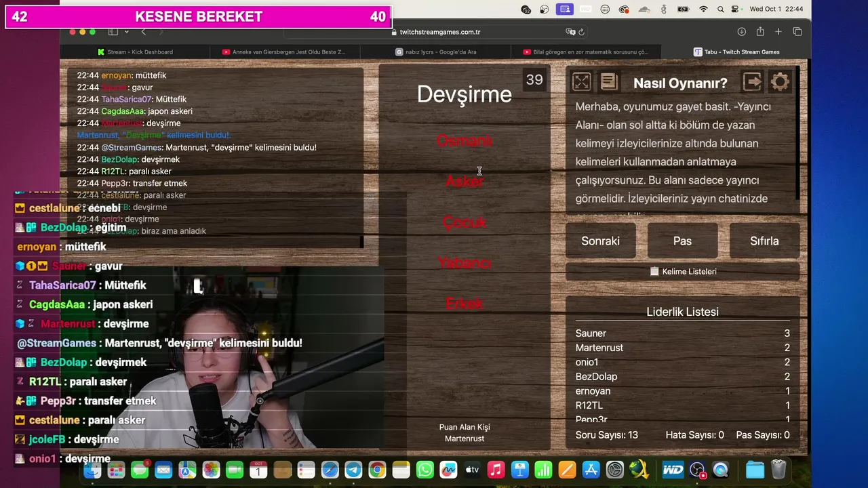The width and height of the screenshot is (868, 488).
Task: Open Music from the Dock
Action: (496, 469)
